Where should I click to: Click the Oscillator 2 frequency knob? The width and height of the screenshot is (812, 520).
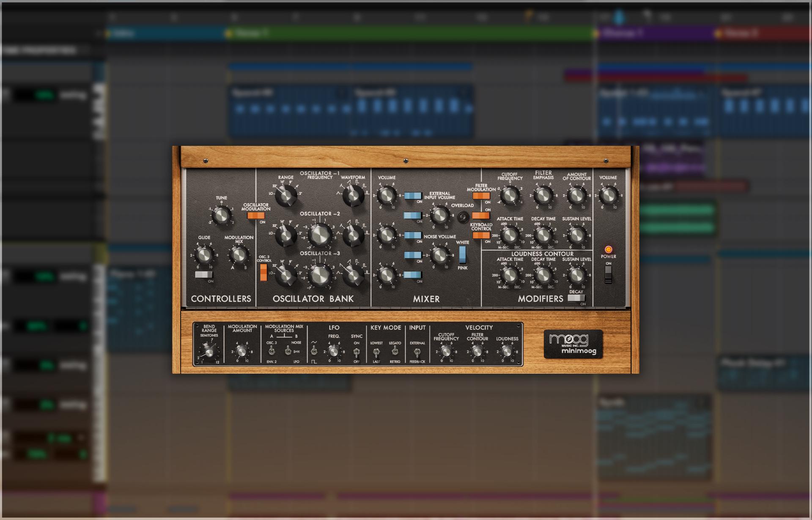click(x=320, y=235)
